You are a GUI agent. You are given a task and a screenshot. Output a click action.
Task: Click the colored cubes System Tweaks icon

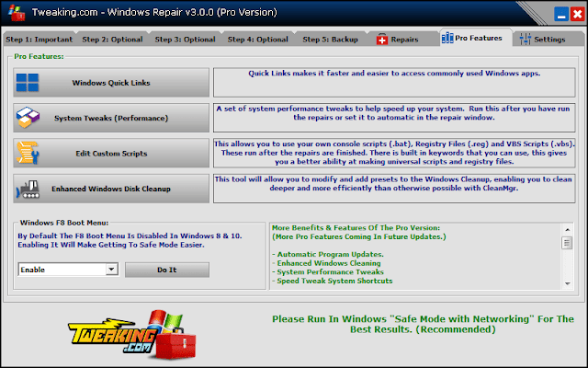click(28, 118)
